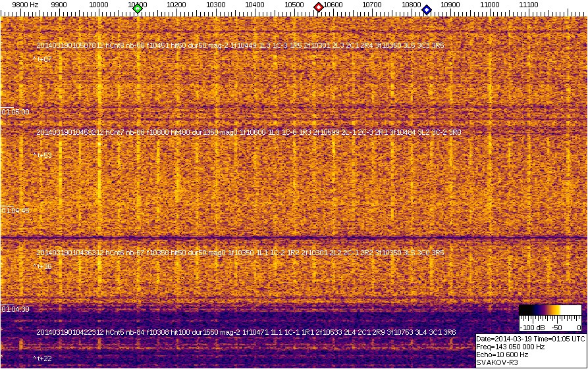Click the t+07 event marker

pos(43,60)
